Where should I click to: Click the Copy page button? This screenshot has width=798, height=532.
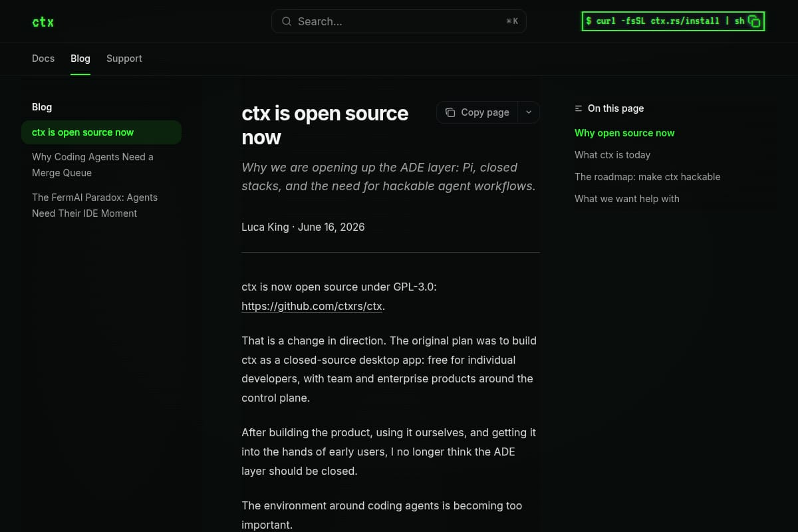[x=477, y=112]
